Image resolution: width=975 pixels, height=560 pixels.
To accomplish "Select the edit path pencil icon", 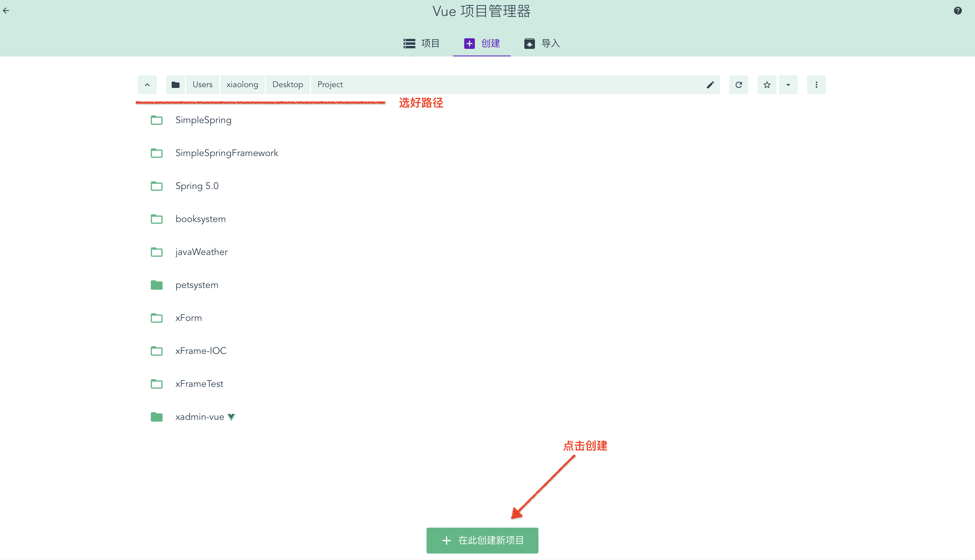I will (x=710, y=85).
